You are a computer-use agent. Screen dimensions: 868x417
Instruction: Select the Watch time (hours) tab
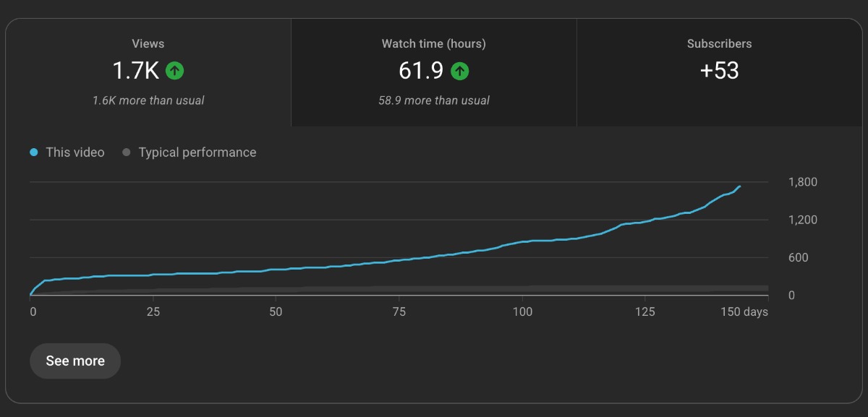coord(434,73)
